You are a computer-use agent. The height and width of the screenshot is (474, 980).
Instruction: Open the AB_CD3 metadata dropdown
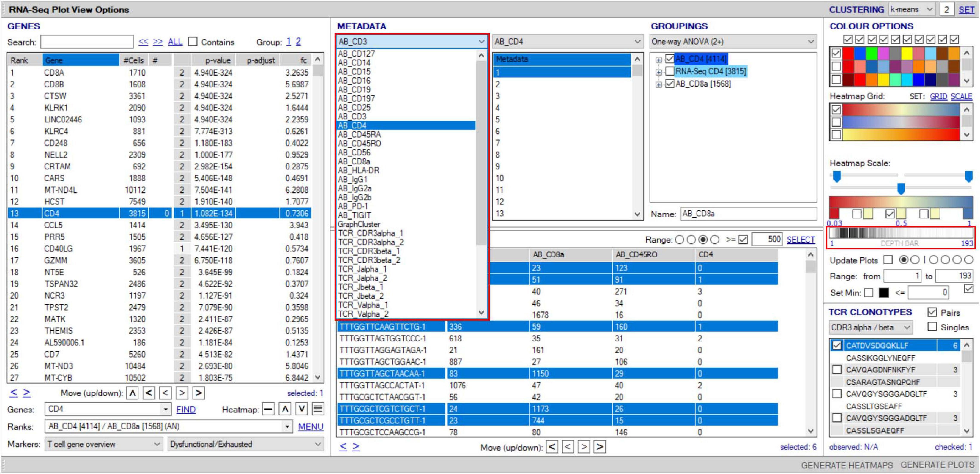pyautogui.click(x=412, y=41)
